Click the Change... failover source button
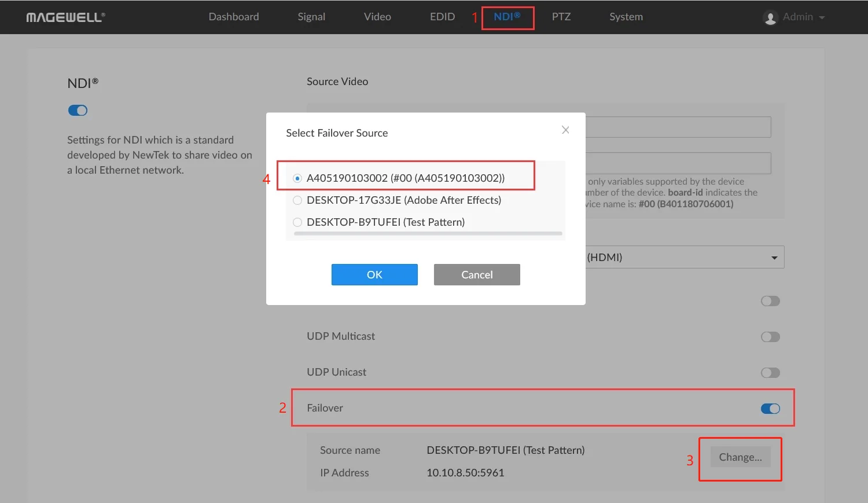Screen dimensions: 868x503 [x=740, y=457]
